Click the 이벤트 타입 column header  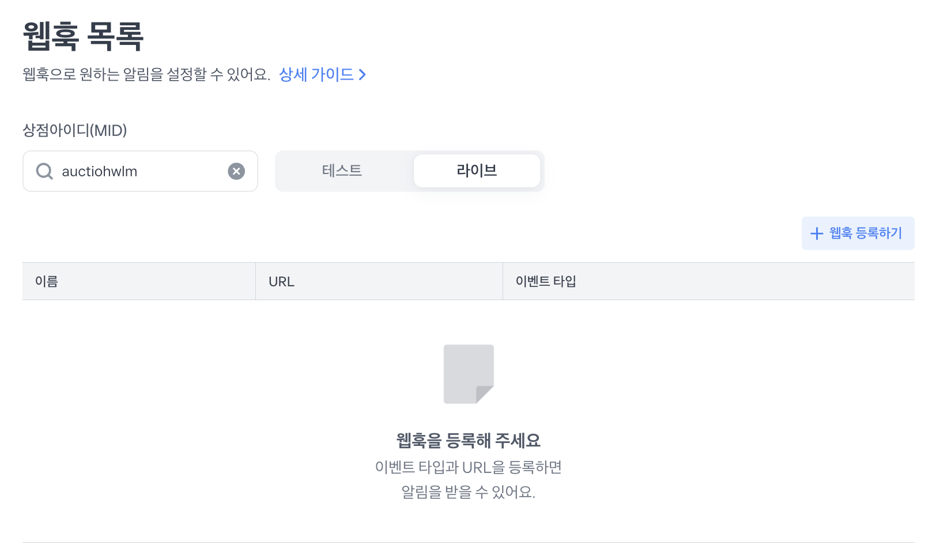(x=546, y=281)
